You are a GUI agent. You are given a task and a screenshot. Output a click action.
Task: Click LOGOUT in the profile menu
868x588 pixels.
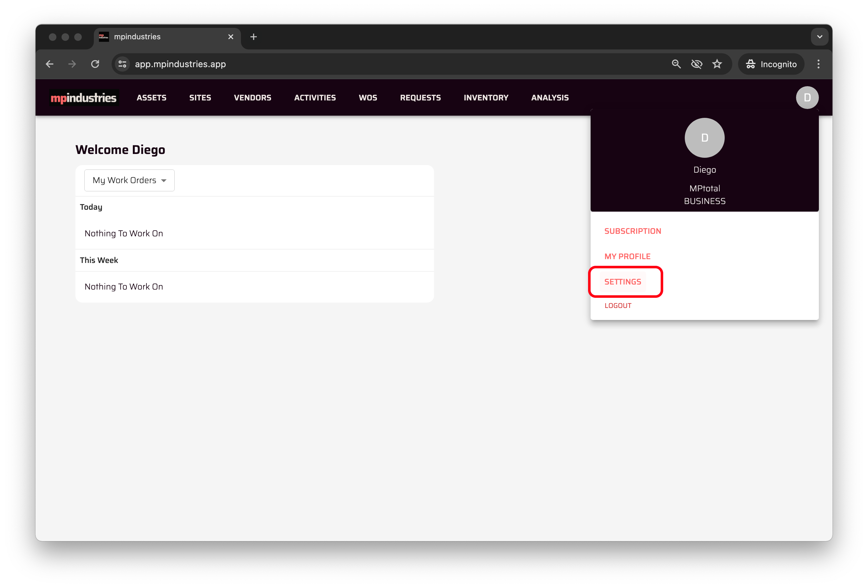click(x=618, y=306)
